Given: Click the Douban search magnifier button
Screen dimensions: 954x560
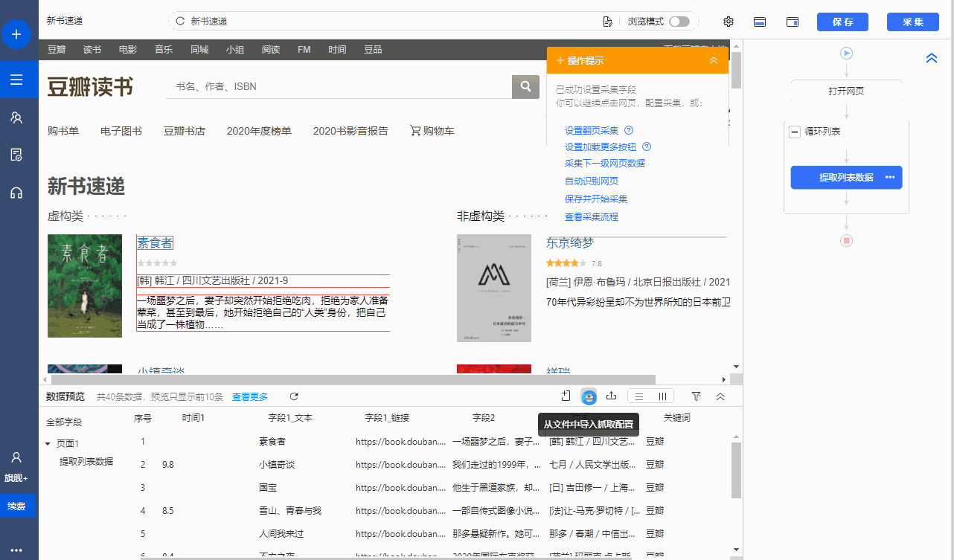Looking at the screenshot, I should 525,86.
